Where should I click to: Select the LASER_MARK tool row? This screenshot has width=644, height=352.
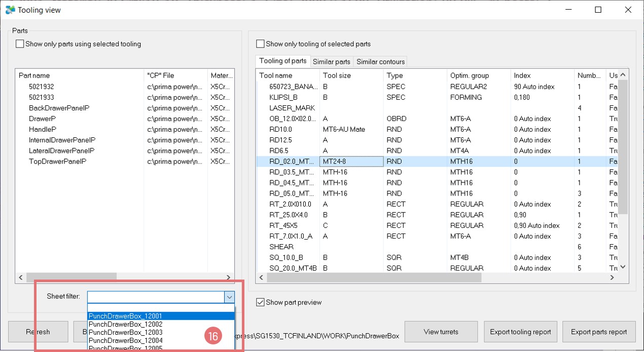[x=292, y=108]
